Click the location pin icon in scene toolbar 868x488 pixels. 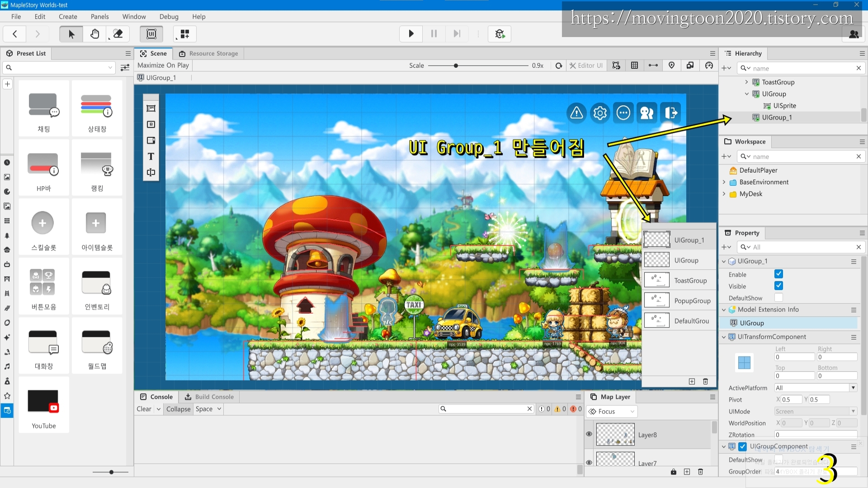click(672, 66)
